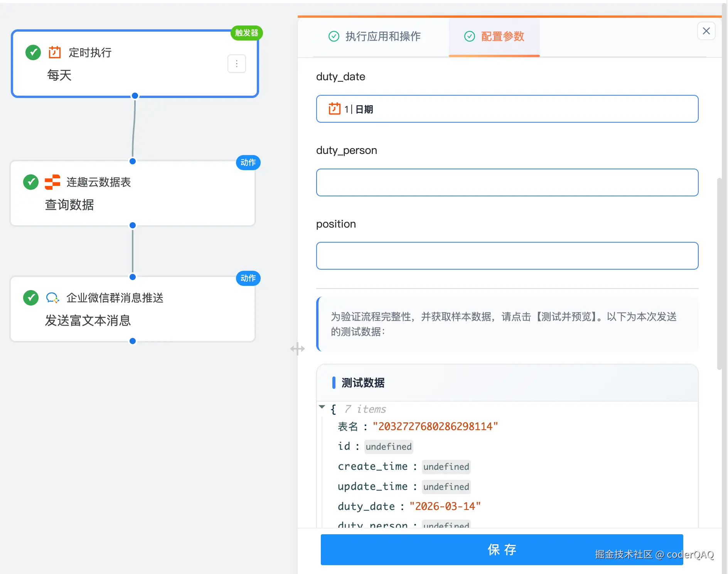This screenshot has width=728, height=574.
Task: Click the position input field
Action: [x=507, y=256]
